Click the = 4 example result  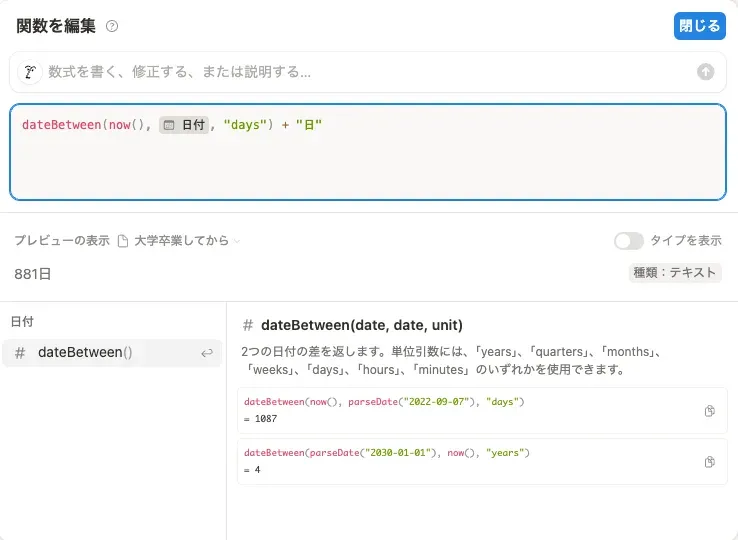[252, 470]
